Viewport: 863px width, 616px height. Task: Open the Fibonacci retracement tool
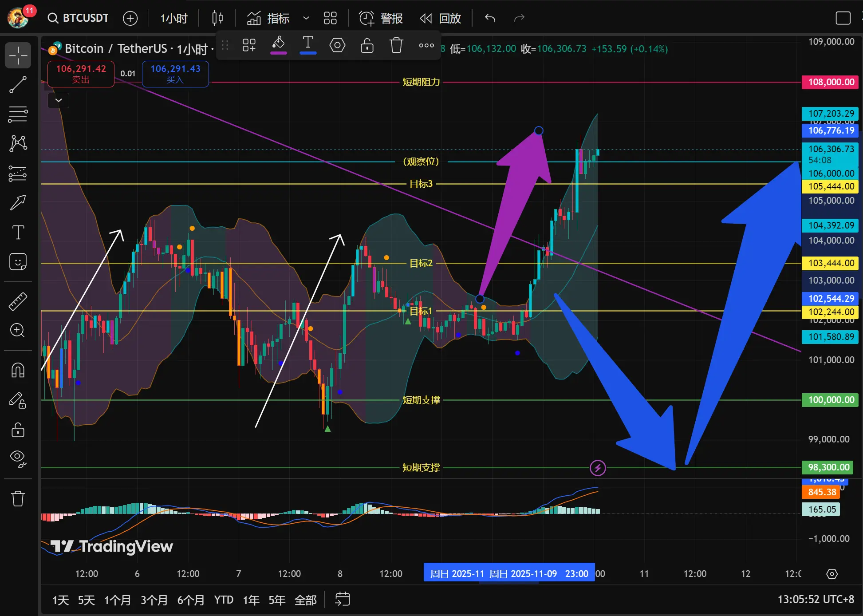pyautogui.click(x=18, y=114)
